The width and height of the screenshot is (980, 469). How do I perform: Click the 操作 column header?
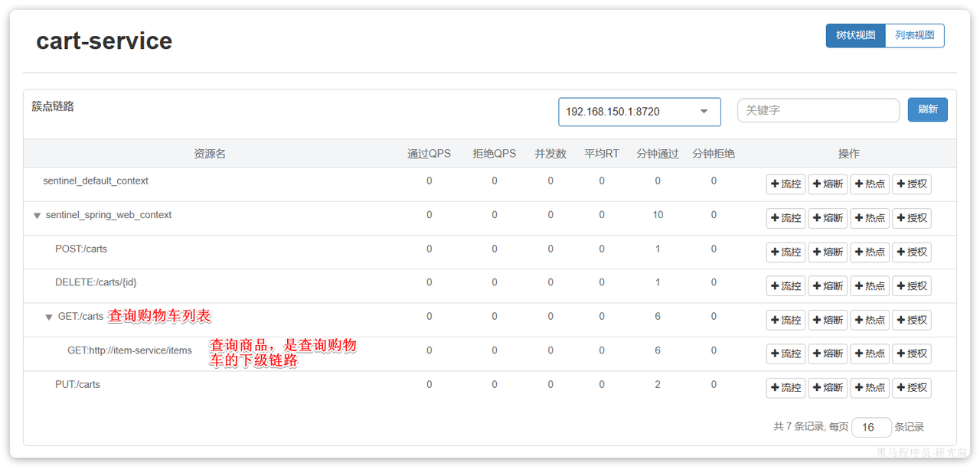[x=849, y=154]
